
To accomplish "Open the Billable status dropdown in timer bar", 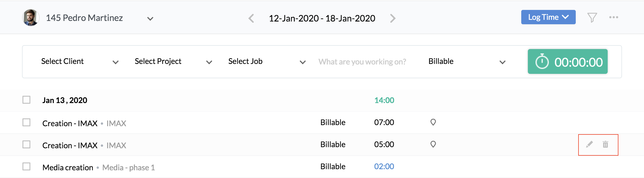I will 467,62.
